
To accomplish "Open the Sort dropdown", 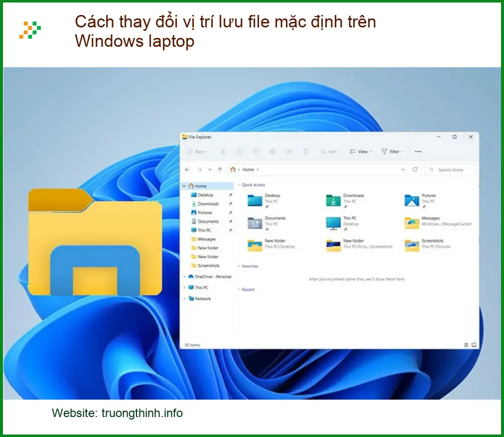I will 330,151.
